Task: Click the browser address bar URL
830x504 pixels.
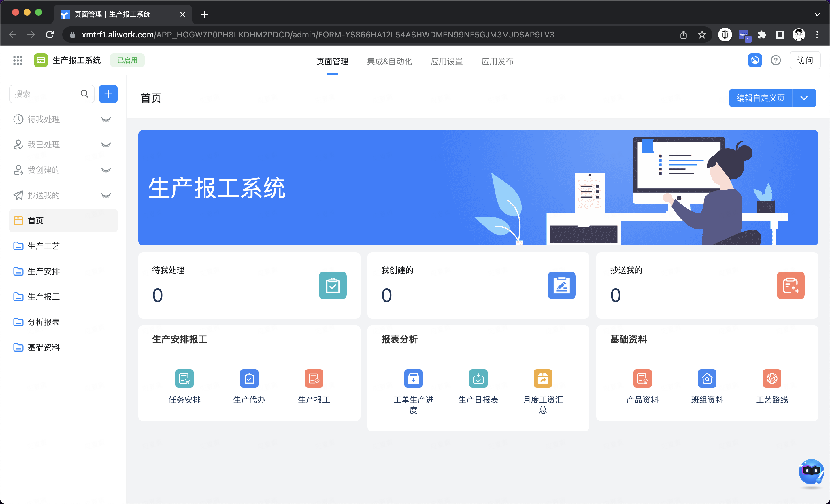Action: [x=318, y=35]
